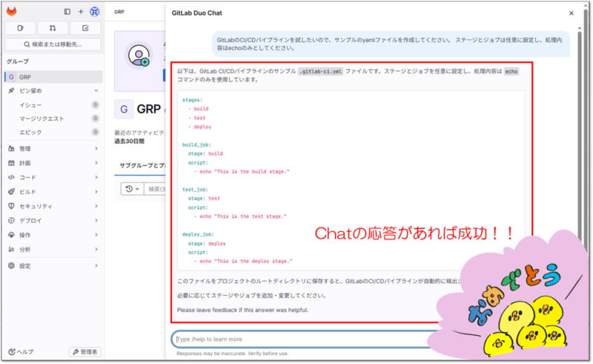Expand the 計画 menu chevron
This screenshot has height=364, width=593.
[96, 162]
